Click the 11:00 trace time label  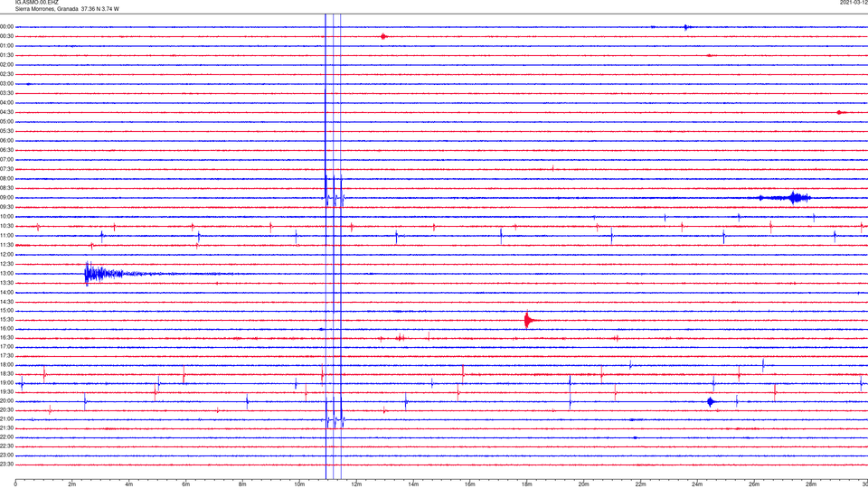coord(6,236)
